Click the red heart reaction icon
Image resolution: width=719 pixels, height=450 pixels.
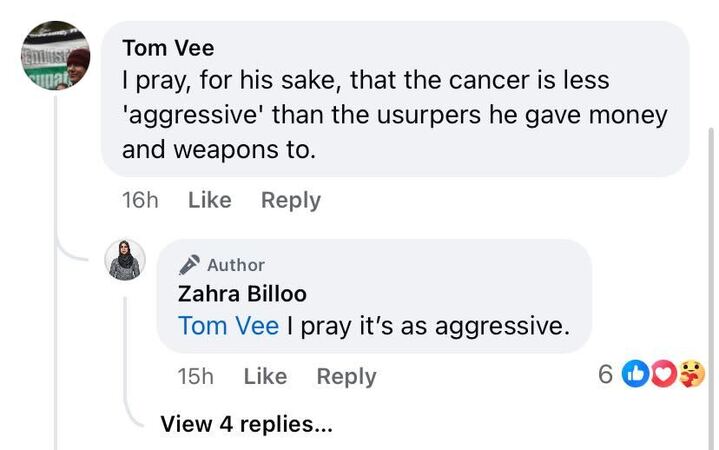tap(662, 374)
